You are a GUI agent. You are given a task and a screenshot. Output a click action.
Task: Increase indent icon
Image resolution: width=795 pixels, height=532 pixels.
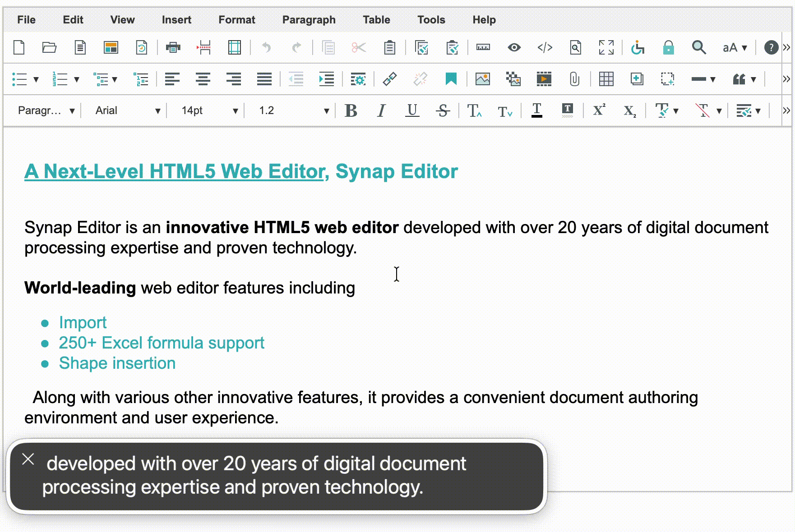click(326, 79)
